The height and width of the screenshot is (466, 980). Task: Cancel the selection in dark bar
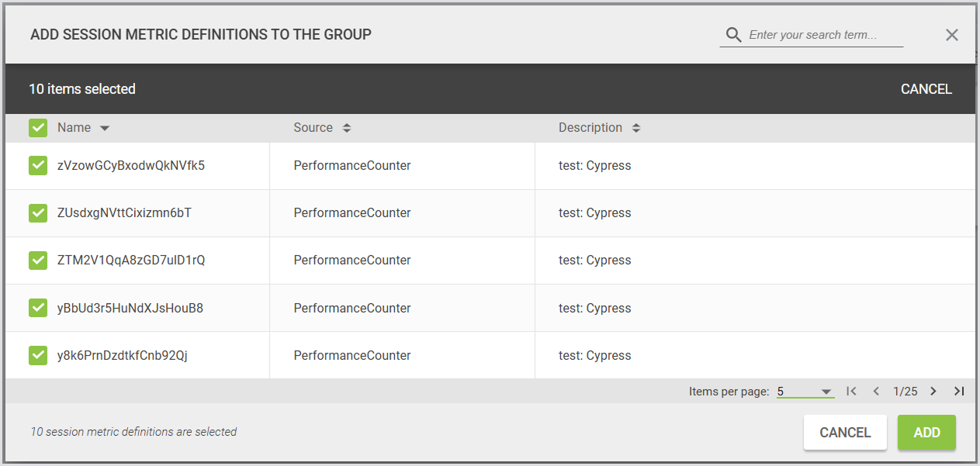(926, 89)
